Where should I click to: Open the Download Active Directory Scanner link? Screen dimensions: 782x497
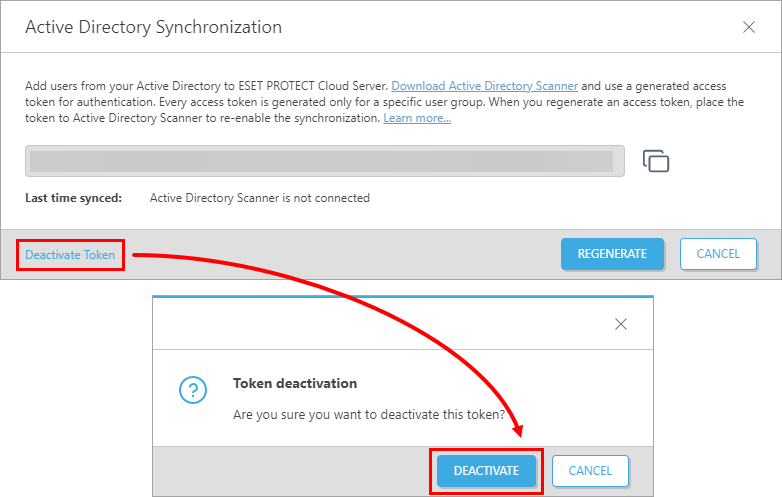click(x=484, y=86)
